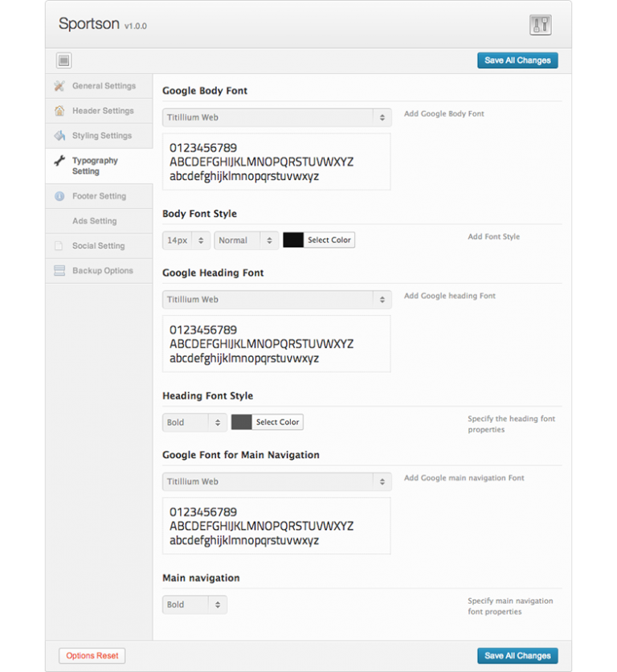The height and width of the screenshot is (672, 617).
Task: Click the Typography Setting wrench icon
Action: tap(59, 161)
